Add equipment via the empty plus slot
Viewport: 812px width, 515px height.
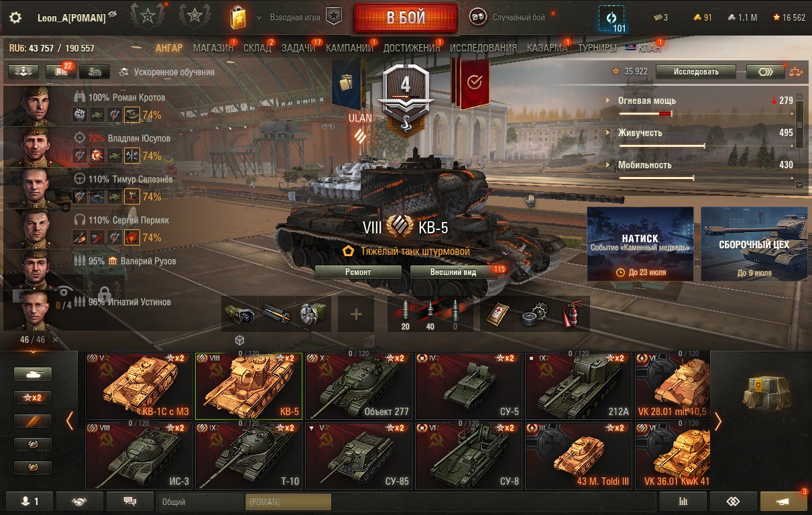click(356, 314)
